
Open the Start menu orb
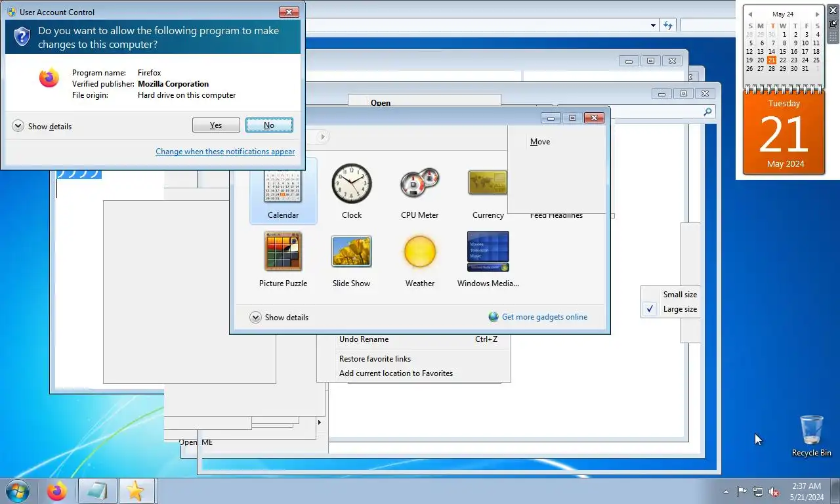point(18,491)
